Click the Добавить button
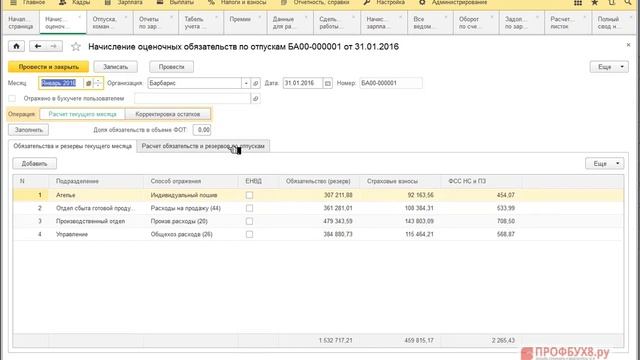Viewport: 640px width, 360px height. 35,164
